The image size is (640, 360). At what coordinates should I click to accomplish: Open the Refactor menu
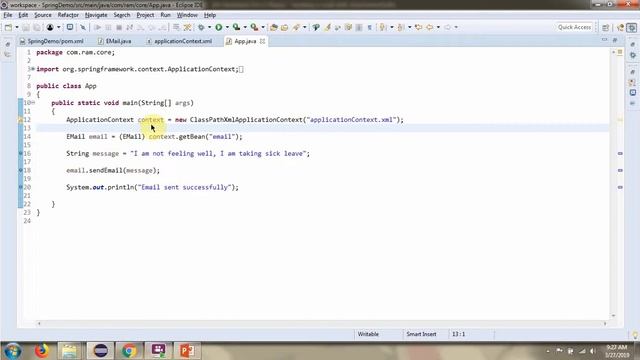pos(68,15)
